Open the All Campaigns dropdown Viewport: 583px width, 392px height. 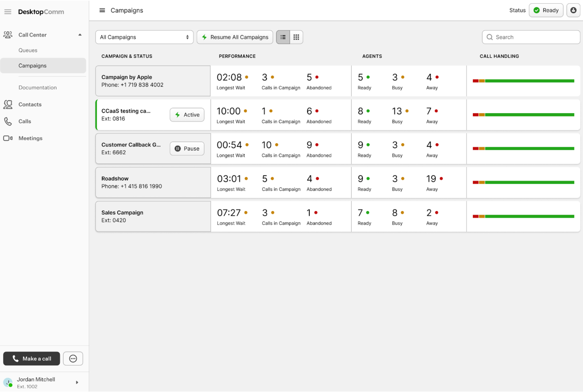click(144, 37)
